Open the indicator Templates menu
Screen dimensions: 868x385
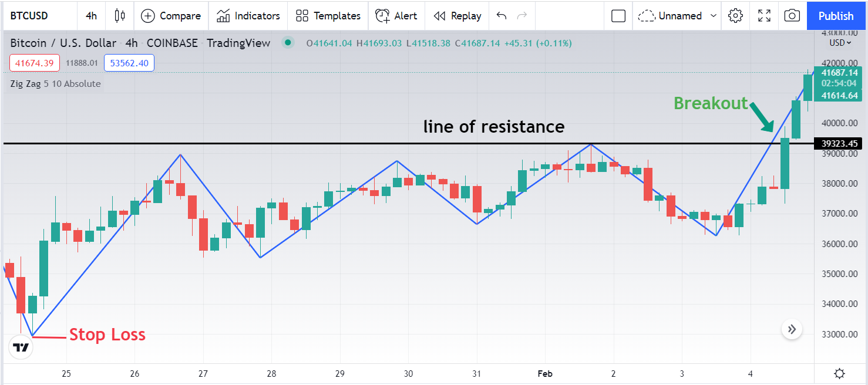[328, 16]
